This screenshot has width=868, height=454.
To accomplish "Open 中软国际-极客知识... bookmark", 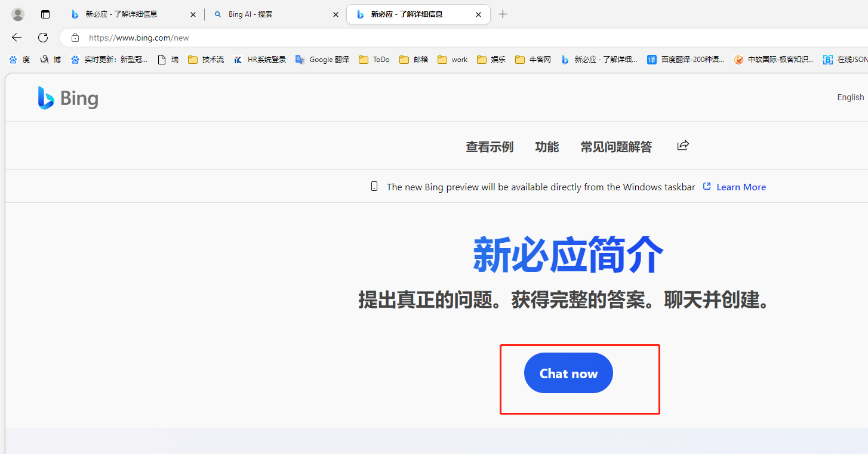I will 774,60.
